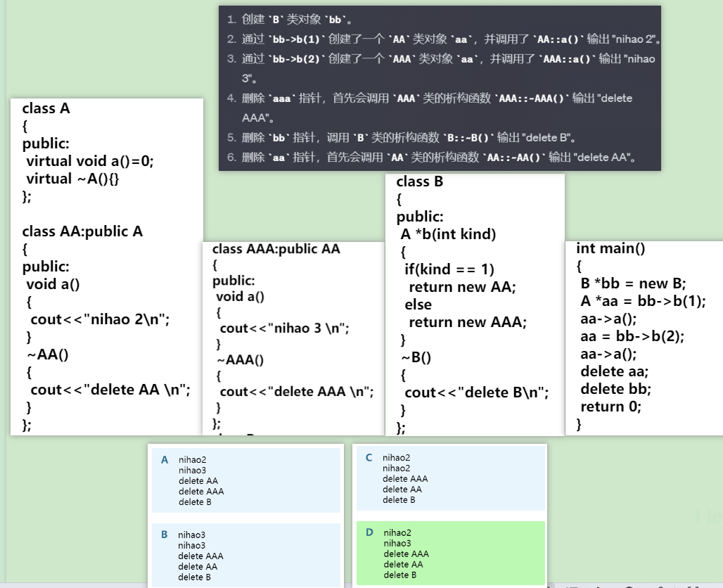Click the 'class B' declaration line
This screenshot has width=723, height=588.
click(x=420, y=181)
